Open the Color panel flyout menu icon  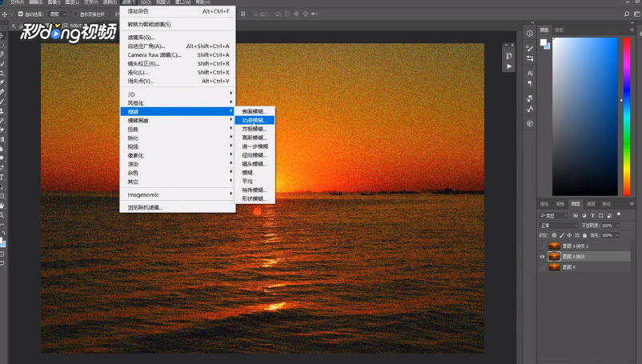632,30
